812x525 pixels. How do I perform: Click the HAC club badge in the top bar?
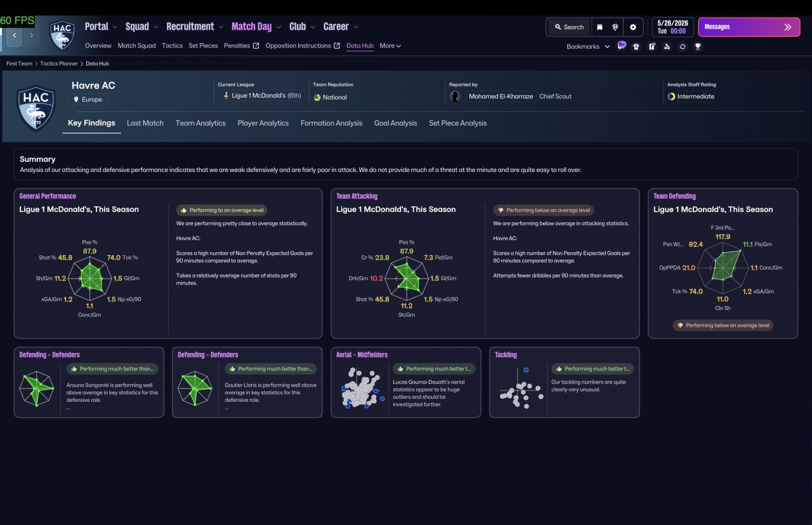point(62,35)
